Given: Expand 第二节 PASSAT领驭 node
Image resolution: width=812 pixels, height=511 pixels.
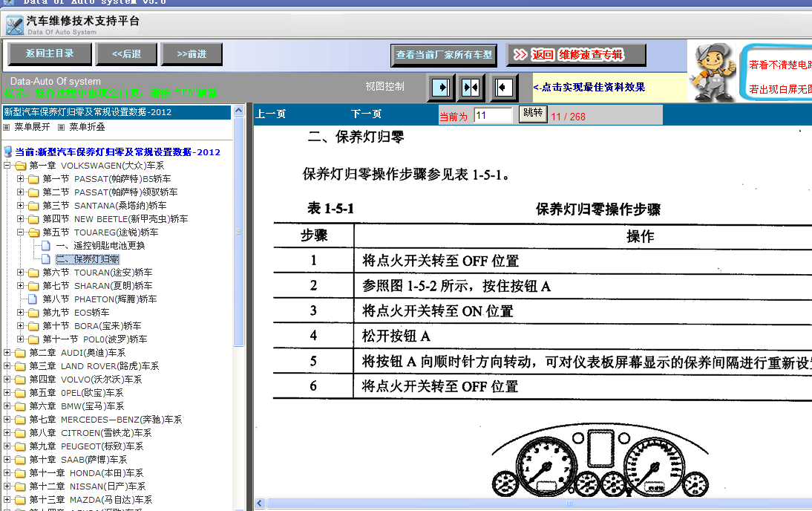Looking at the screenshot, I should point(20,192).
